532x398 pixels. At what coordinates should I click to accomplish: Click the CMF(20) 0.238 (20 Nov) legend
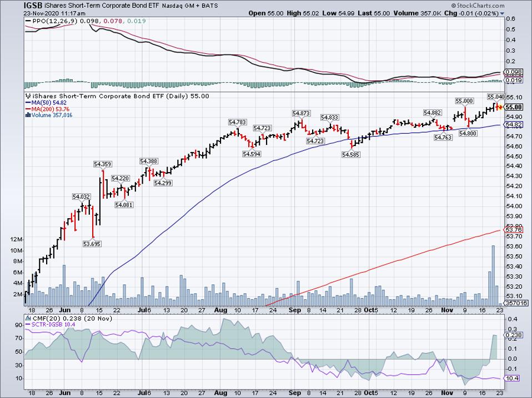(72, 319)
